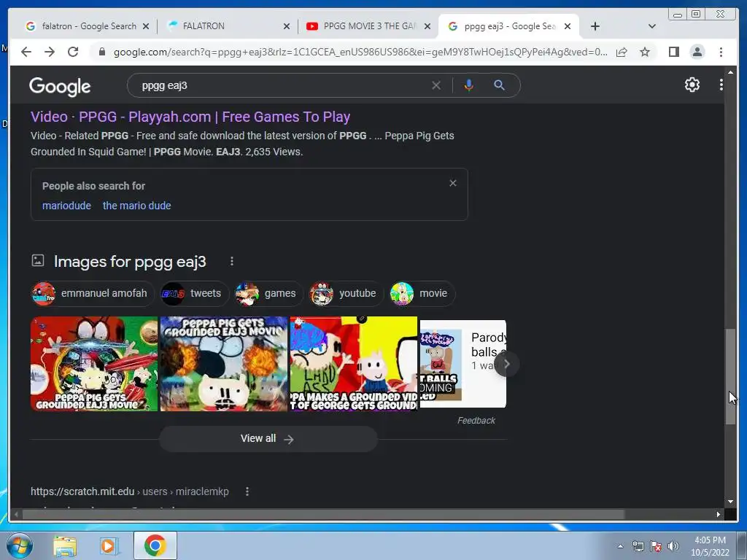Screen dimensions: 747x560
Task: Show next images with carousel arrow
Action: click(506, 365)
